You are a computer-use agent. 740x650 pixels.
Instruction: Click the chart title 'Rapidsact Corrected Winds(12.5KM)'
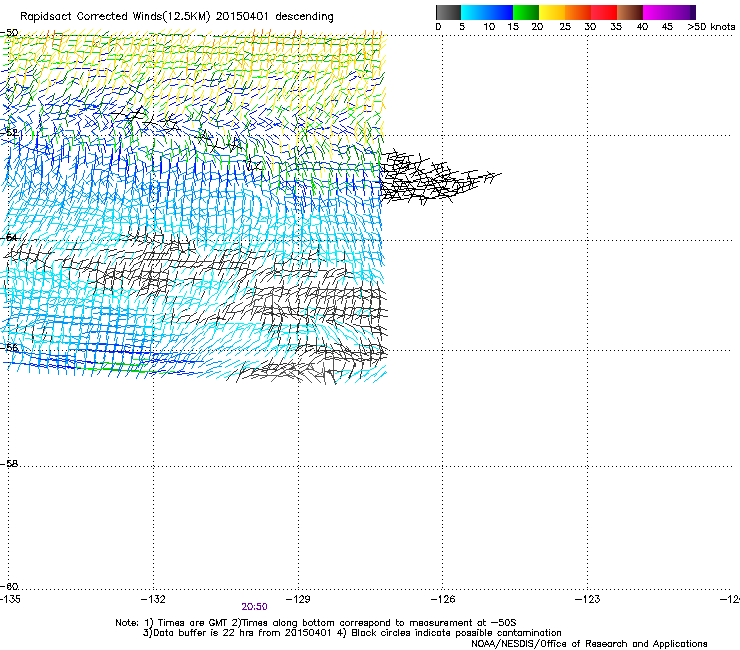coord(115,17)
